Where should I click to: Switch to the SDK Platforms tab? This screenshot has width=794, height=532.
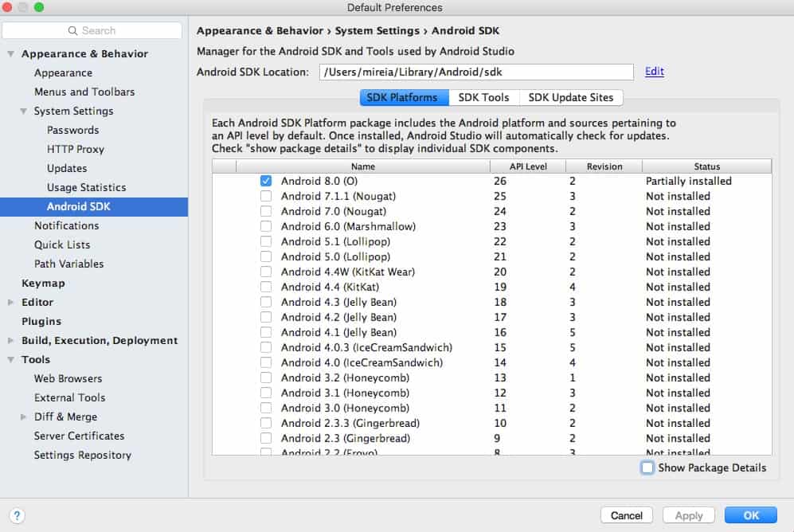(x=404, y=97)
